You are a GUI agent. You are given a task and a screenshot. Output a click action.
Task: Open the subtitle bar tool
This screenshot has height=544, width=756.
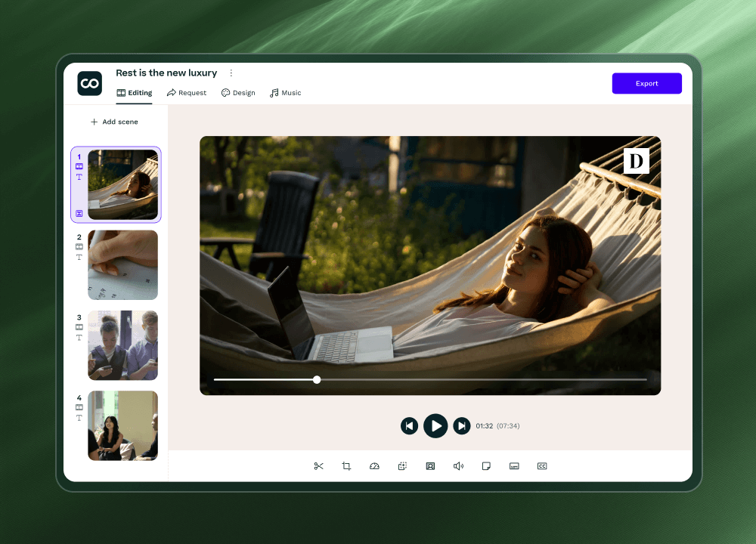coord(514,466)
